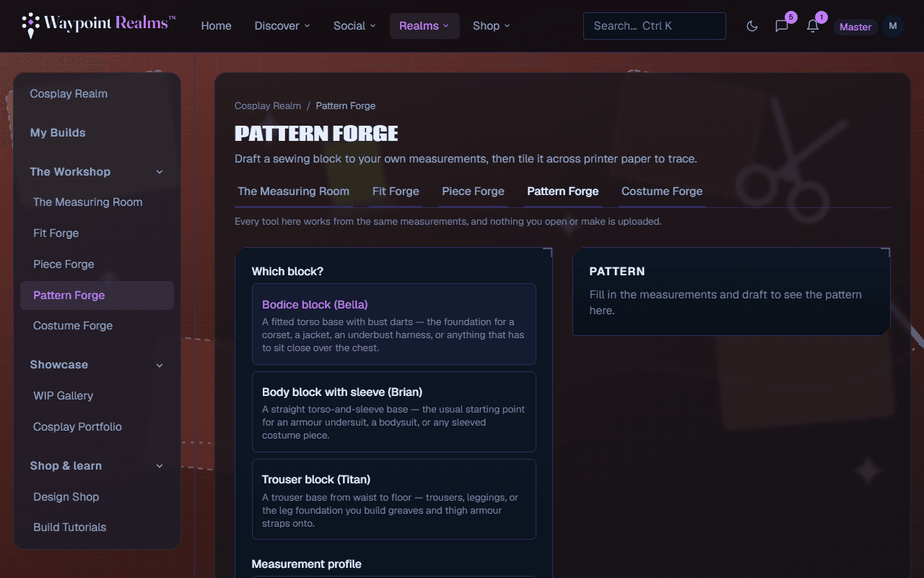The image size is (924, 578).
Task: Switch to the Costume Forge tab
Action: pyautogui.click(x=662, y=191)
